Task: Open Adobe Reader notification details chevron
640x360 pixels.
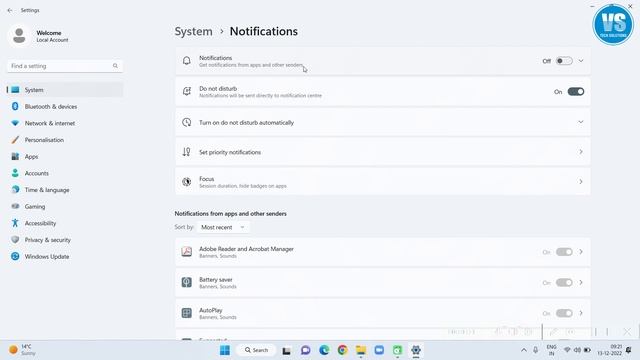Action: point(581,252)
